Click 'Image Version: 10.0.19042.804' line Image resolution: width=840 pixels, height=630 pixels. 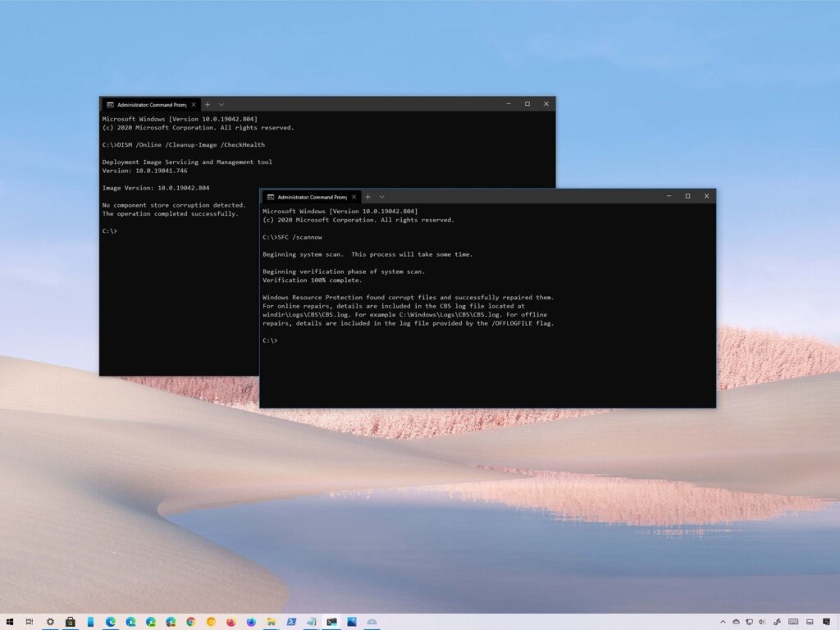tap(156, 188)
